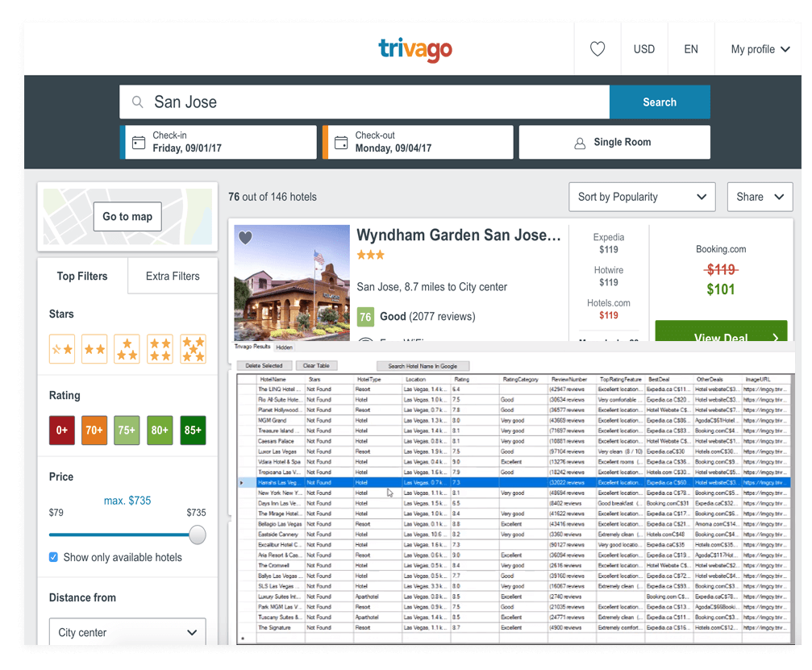The height and width of the screenshot is (670, 812).
Task: Open the Check-in date picker
Action: [219, 143]
